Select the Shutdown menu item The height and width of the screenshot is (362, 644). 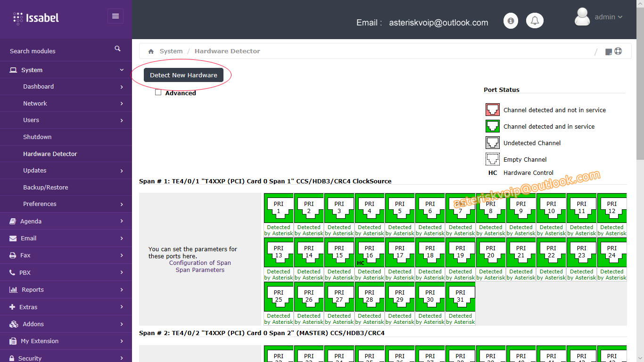click(x=37, y=137)
